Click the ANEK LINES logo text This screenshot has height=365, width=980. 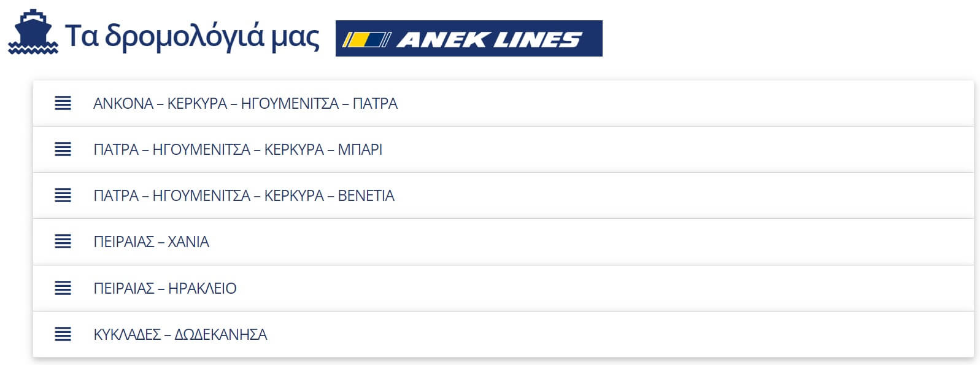click(x=488, y=40)
